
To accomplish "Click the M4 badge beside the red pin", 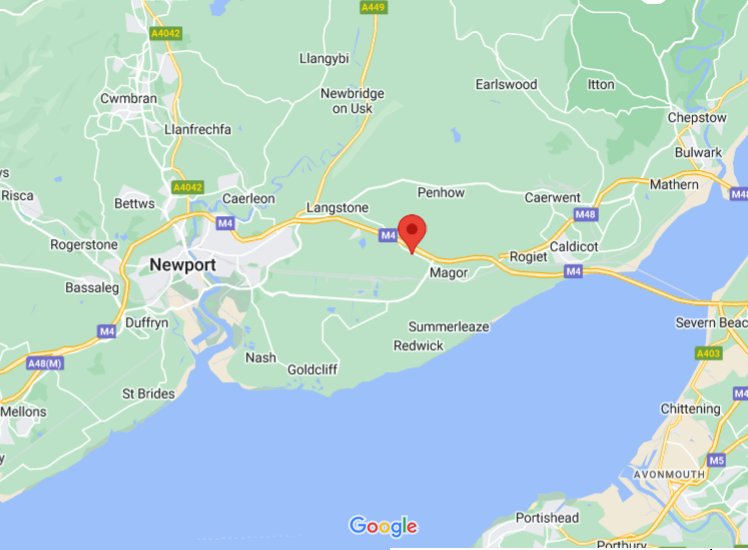I will pyautogui.click(x=388, y=235).
